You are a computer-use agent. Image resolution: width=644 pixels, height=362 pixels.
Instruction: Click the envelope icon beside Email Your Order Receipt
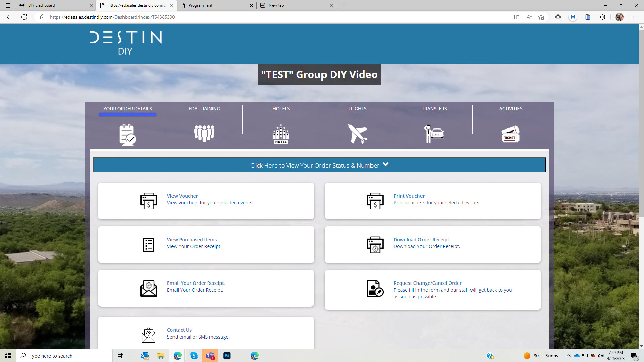149,288
